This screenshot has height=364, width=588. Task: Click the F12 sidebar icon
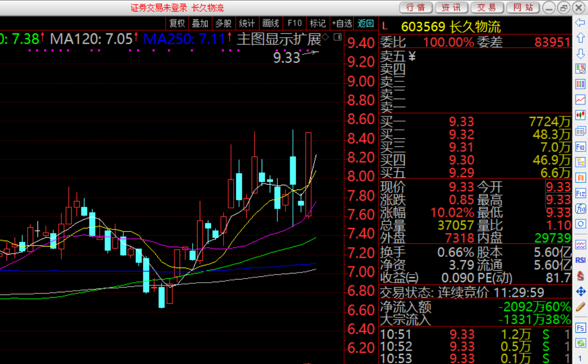(580, 193)
